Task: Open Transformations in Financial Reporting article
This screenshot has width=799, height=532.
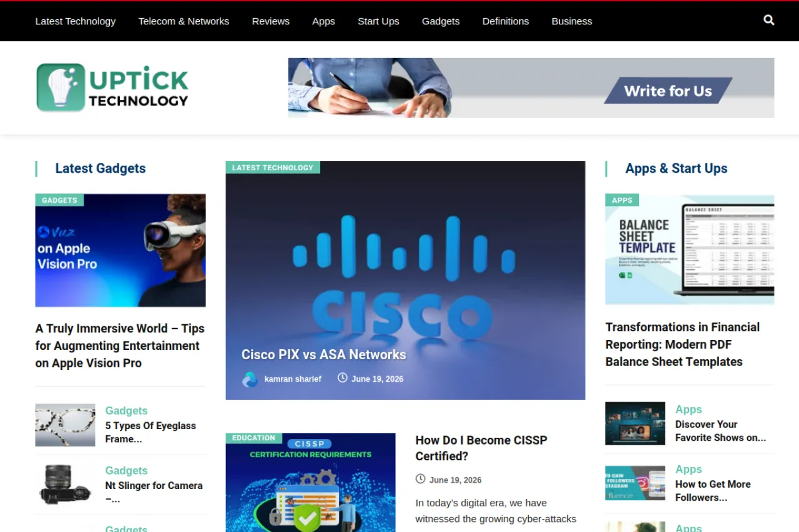Action: pos(683,344)
